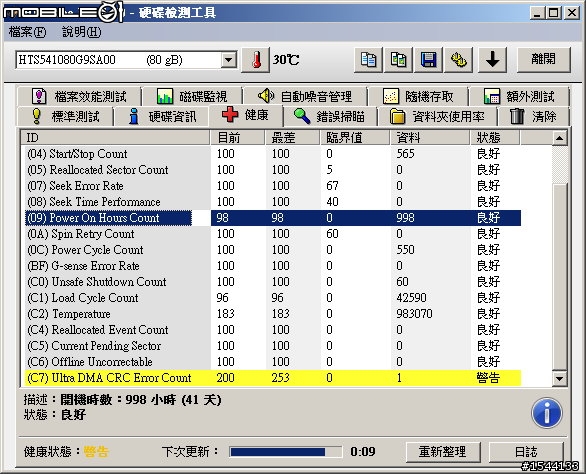Select the (05) Reallocated Sector Count row
The image size is (586, 474).
[x=273, y=170]
